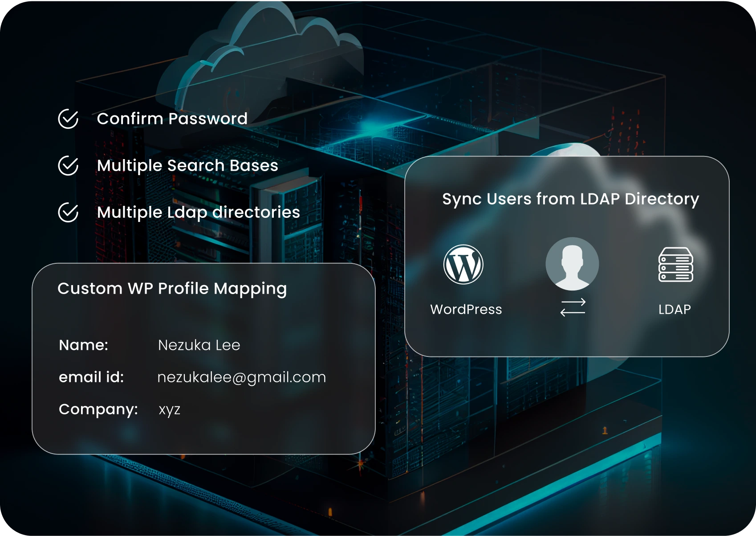Click the LDAP label under the server icon
Screen dimensions: 756x536
click(x=675, y=309)
